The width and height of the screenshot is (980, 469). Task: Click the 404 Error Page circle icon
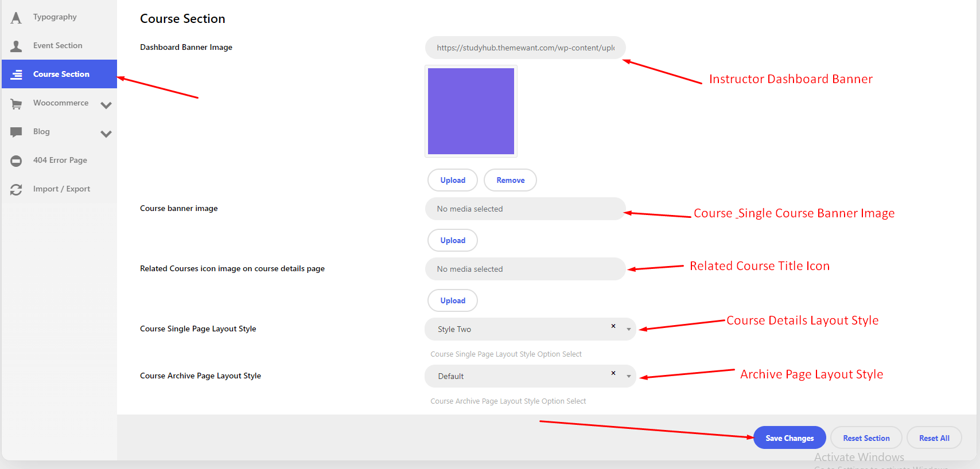point(16,161)
